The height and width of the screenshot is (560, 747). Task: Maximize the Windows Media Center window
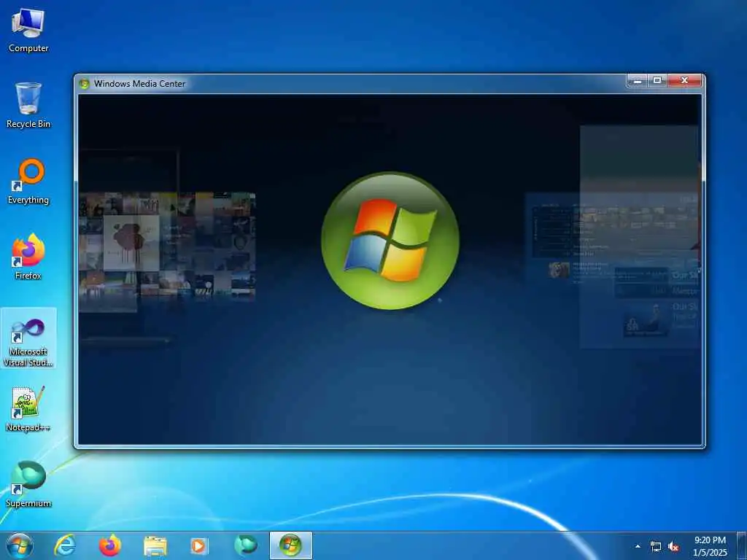pos(657,81)
